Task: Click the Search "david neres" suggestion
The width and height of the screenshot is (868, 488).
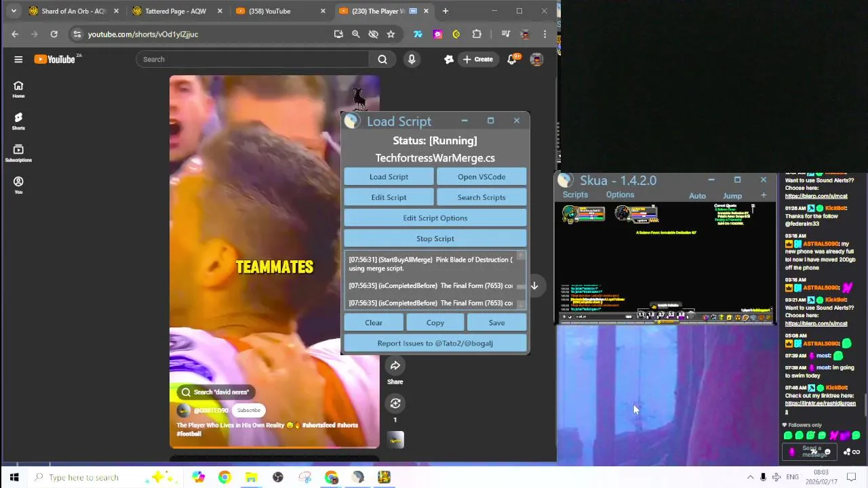Action: click(214, 392)
